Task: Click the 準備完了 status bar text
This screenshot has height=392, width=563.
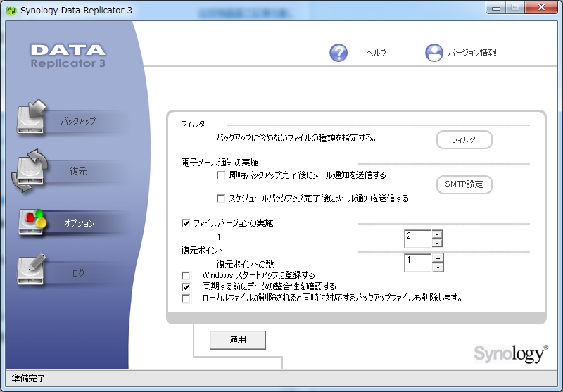Action: (28, 379)
